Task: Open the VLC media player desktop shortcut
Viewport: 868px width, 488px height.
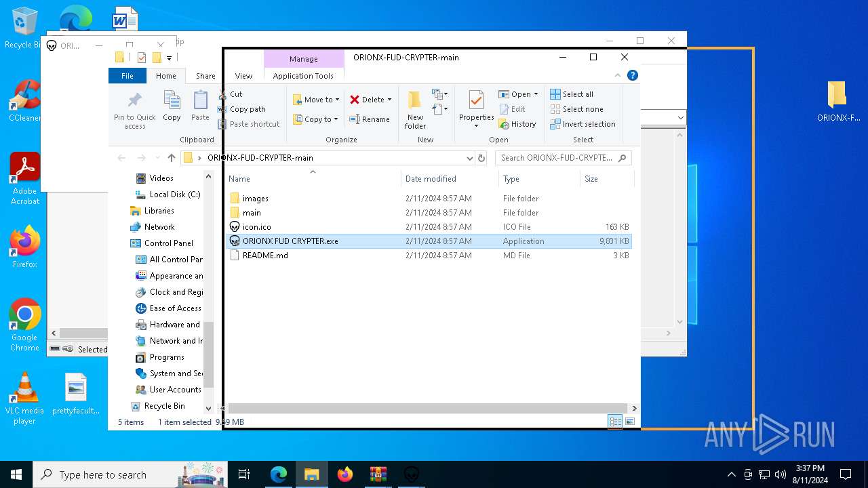Action: (x=24, y=399)
